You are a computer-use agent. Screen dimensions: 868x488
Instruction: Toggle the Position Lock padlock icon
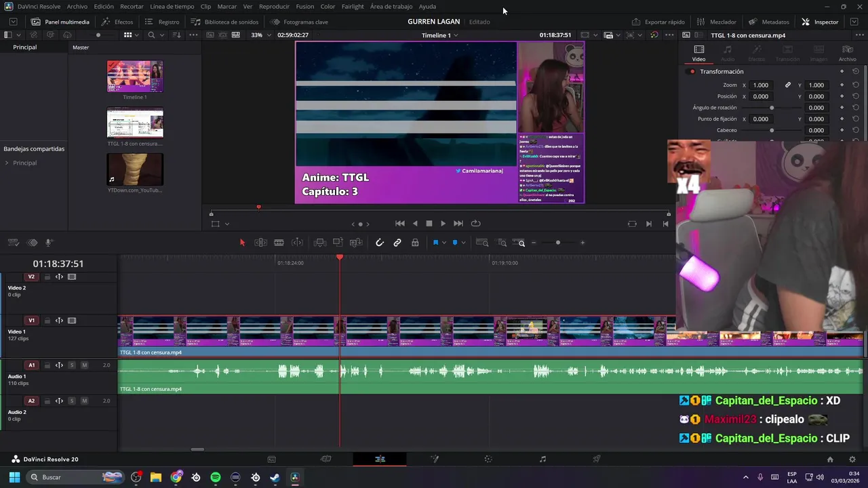click(415, 243)
